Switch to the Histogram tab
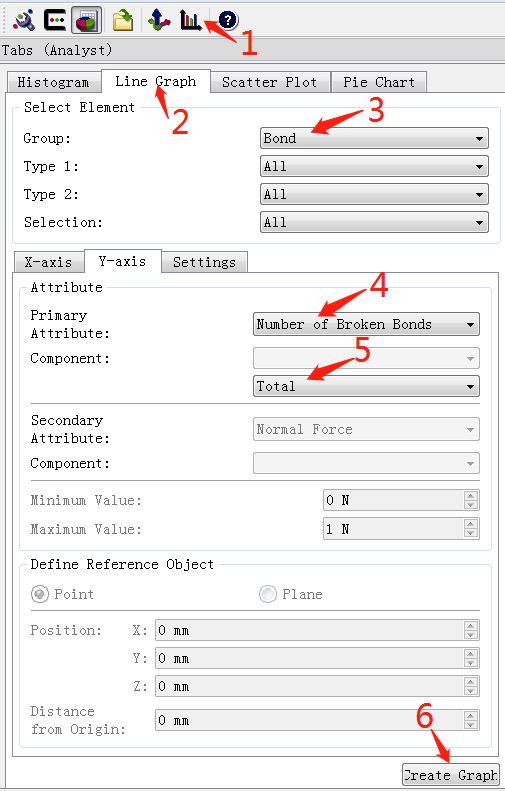 pyautogui.click(x=53, y=82)
